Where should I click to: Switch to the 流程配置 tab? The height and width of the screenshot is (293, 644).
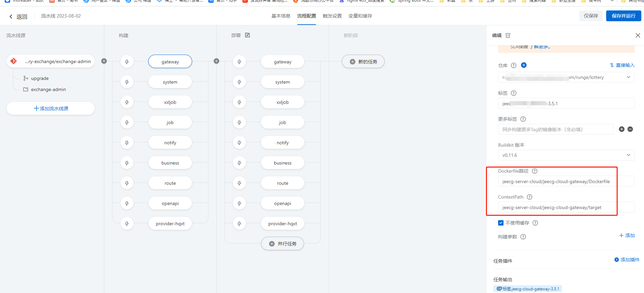[x=307, y=16]
